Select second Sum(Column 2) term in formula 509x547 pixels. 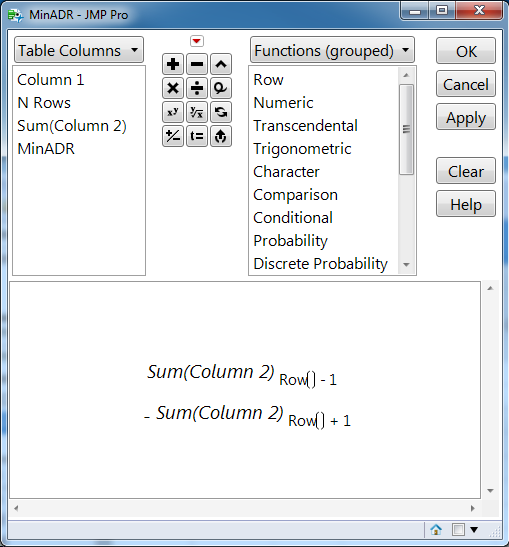click(220, 413)
